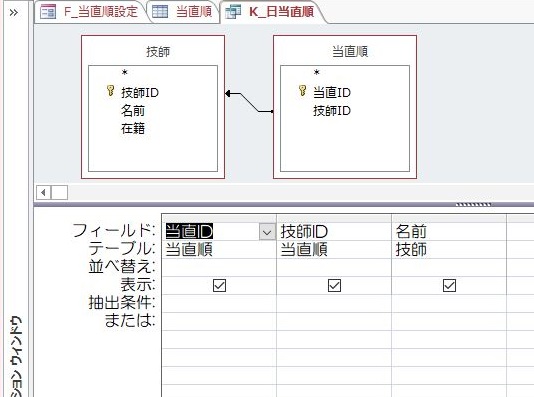The image size is (534, 397).
Task: Select 技師ID field in 当直順 table box
Action: pos(332,111)
